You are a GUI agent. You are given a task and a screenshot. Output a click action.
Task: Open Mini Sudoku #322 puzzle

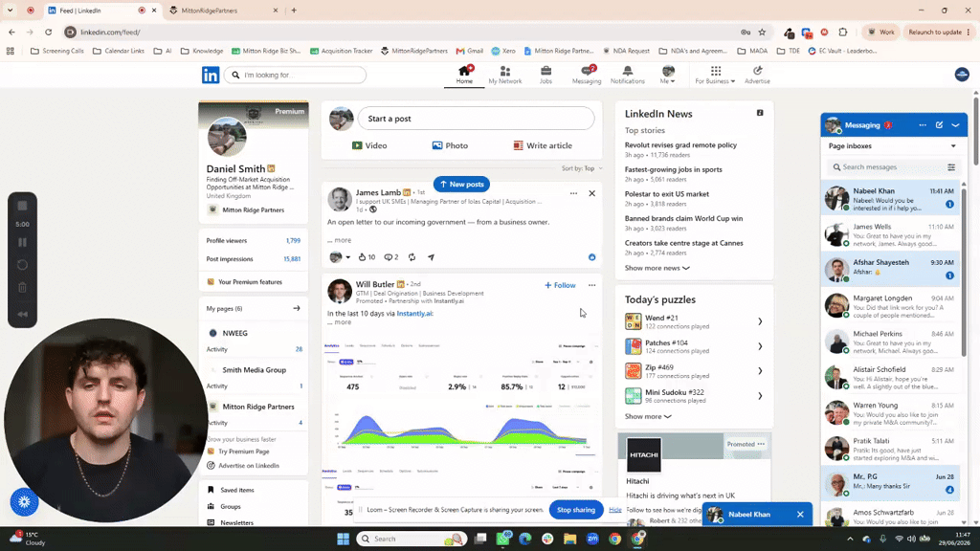click(x=694, y=396)
